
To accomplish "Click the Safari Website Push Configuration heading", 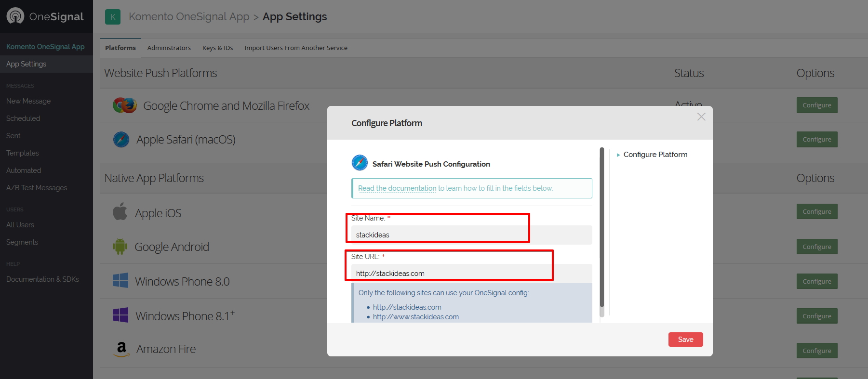I will tap(431, 164).
